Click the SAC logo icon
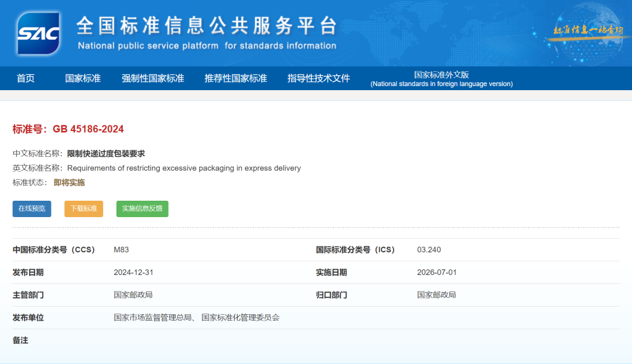 tap(39, 33)
